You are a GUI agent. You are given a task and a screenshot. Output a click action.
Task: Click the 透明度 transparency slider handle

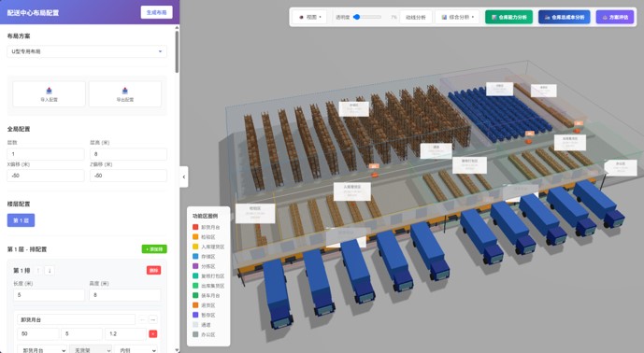356,17
